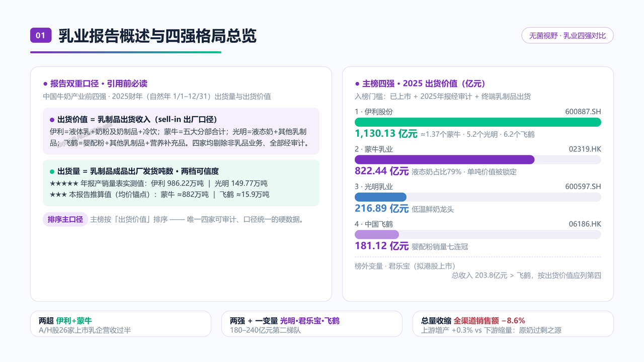Click stock code 02319.HK
Screen dimensions: 644x362
[585, 149]
